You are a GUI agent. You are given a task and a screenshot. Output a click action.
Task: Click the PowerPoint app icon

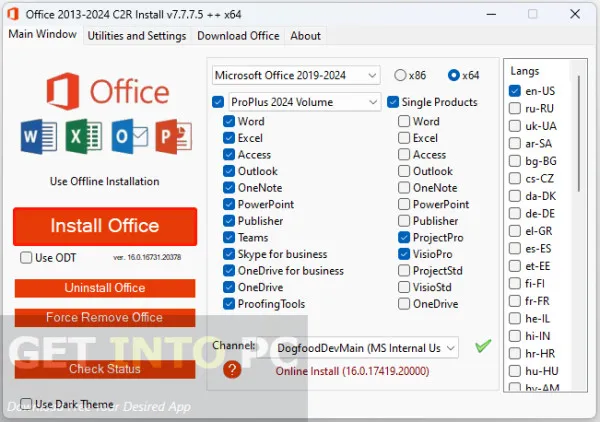174,136
